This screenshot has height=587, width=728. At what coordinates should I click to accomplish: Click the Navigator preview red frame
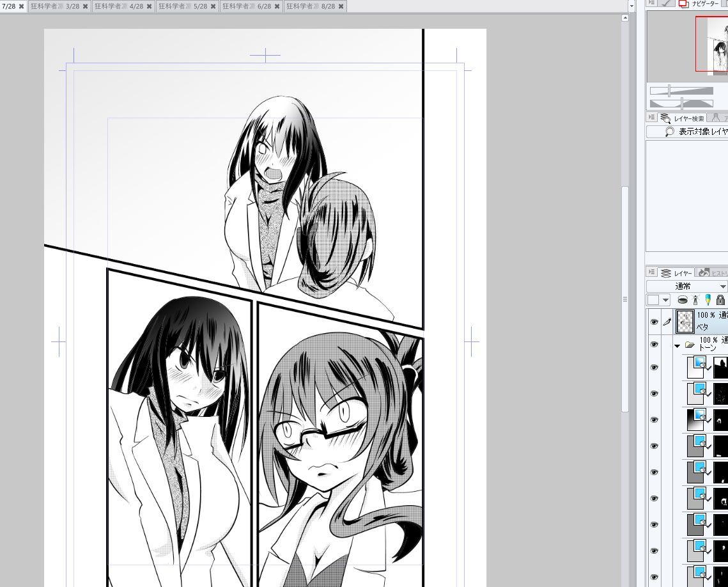tap(711, 43)
